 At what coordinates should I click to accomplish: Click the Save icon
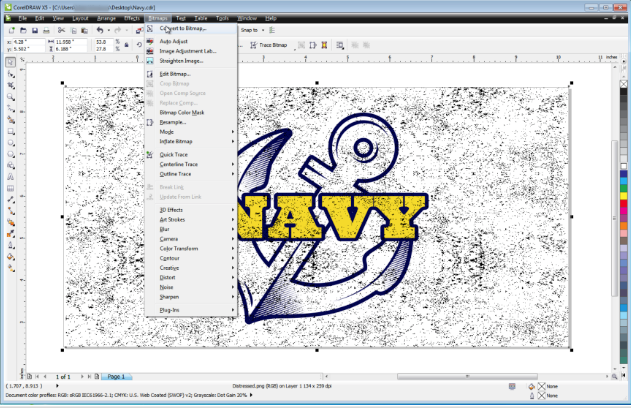click(35, 30)
